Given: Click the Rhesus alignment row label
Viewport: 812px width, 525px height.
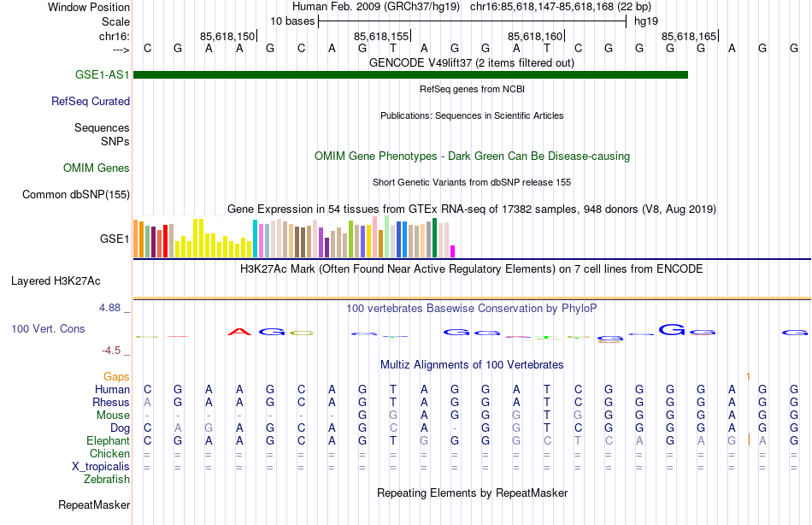Looking at the screenshot, I should [111, 403].
